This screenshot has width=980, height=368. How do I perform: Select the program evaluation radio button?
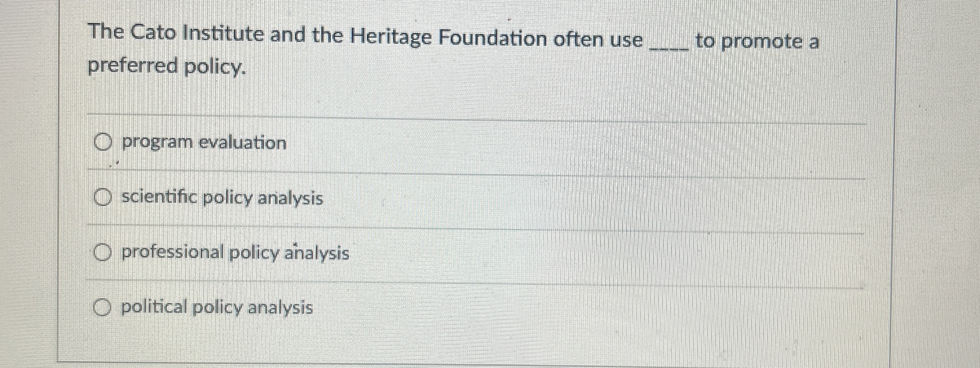pos(102,142)
